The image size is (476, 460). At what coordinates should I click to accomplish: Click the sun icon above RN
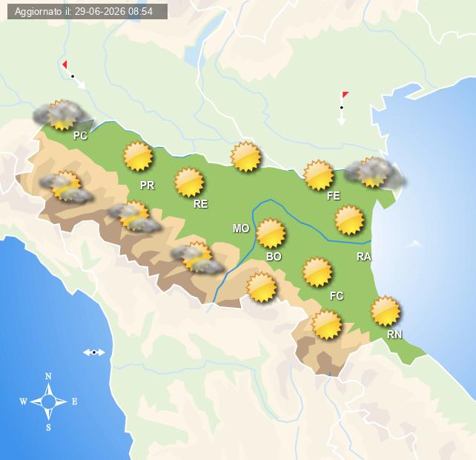(x=386, y=311)
